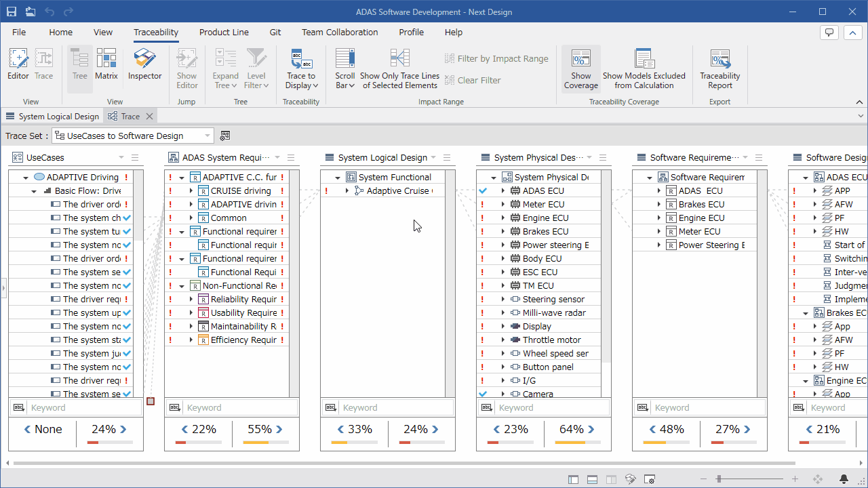Select Power Steering ECU software requirement
This screenshot has width=868, height=488.
(x=711, y=245)
